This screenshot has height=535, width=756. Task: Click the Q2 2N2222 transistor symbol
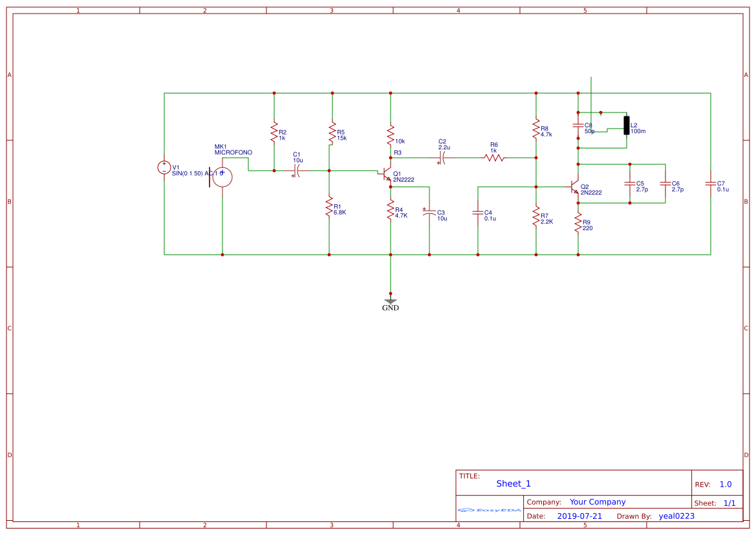(573, 187)
